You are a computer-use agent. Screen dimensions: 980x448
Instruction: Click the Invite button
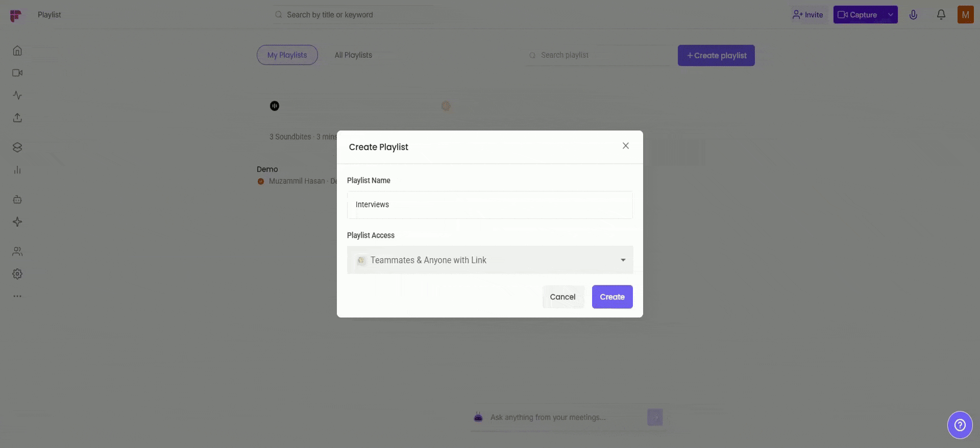808,15
